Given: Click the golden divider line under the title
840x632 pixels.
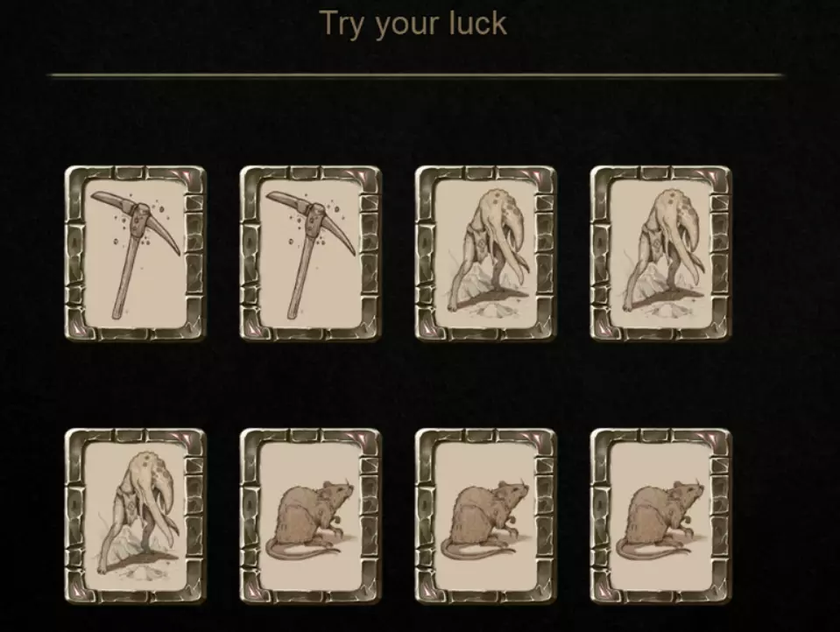Looking at the screenshot, I should click(416, 75).
